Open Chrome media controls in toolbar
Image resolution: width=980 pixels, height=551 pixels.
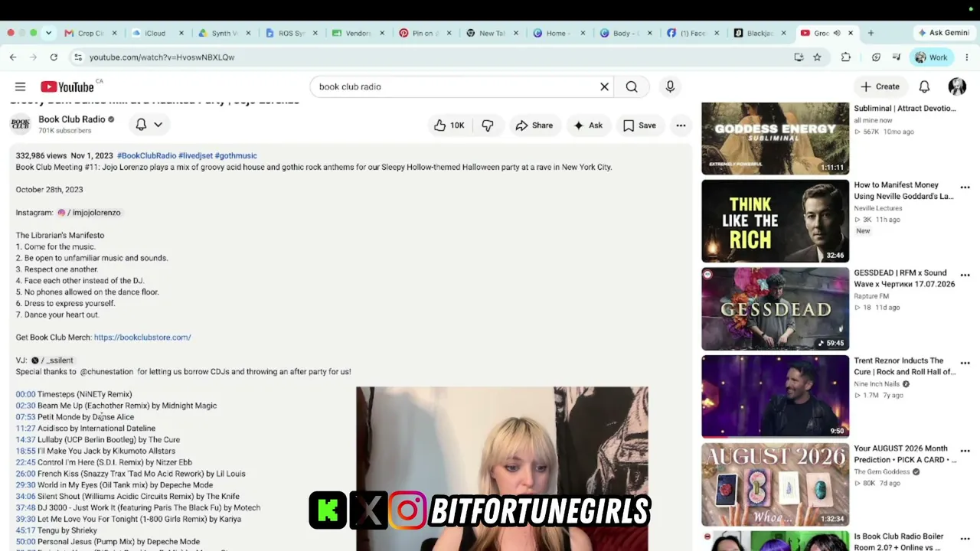(896, 57)
